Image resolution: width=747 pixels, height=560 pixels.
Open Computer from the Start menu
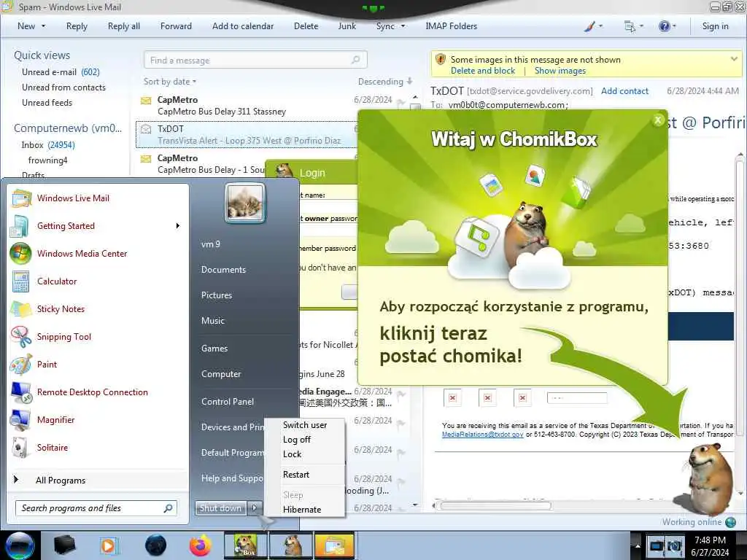pyautogui.click(x=221, y=374)
